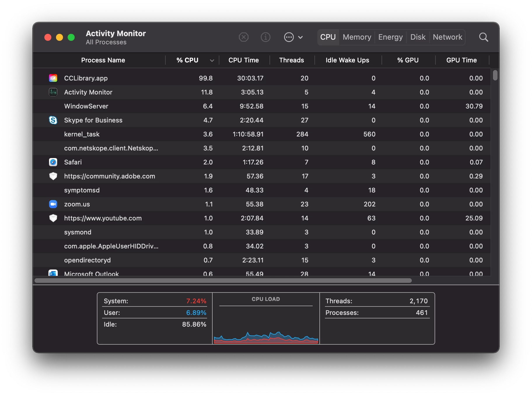Image resolution: width=532 pixels, height=396 pixels.
Task: Click the vertical scrollbar thumb
Action: pos(495,75)
